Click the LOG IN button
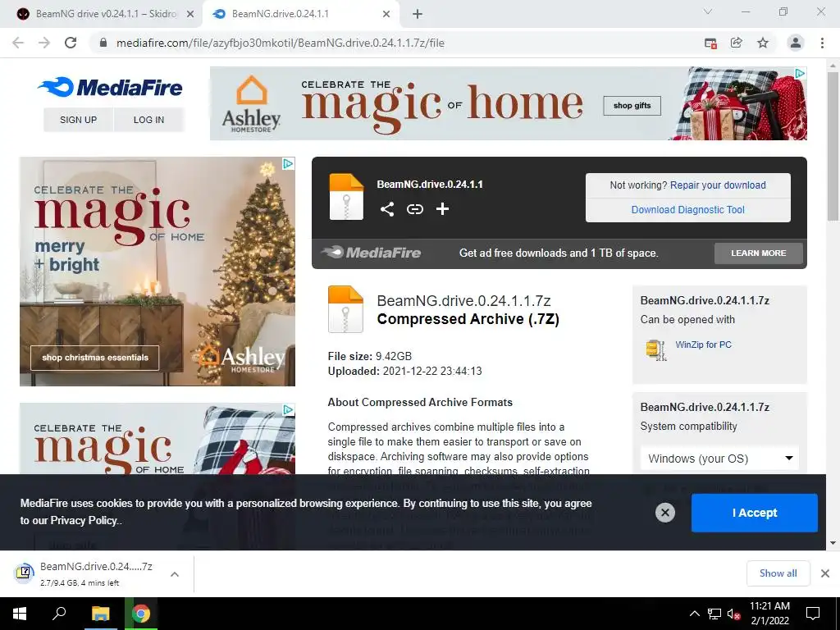The image size is (840, 630). [x=149, y=120]
